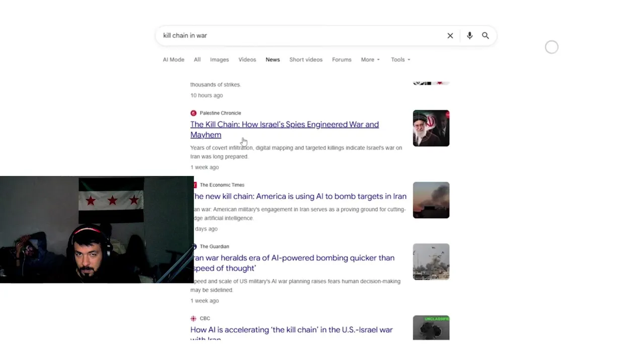Click the Economic Times smoke thumbnail
644x362 pixels.
pos(431,200)
